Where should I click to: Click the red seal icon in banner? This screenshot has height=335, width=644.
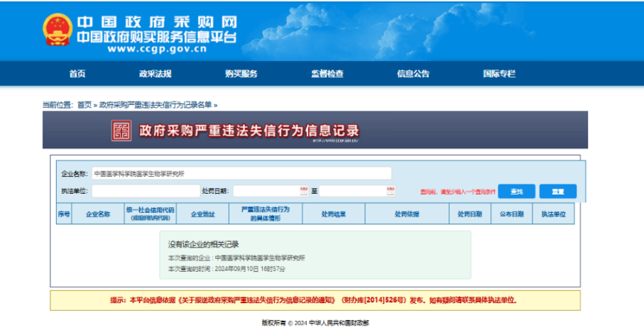[x=121, y=131]
